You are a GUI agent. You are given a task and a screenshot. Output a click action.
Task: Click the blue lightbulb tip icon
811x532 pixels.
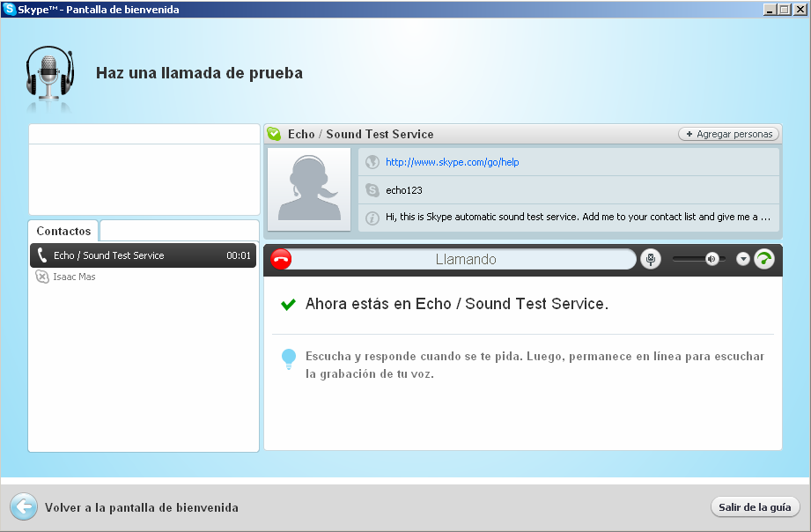point(289,358)
